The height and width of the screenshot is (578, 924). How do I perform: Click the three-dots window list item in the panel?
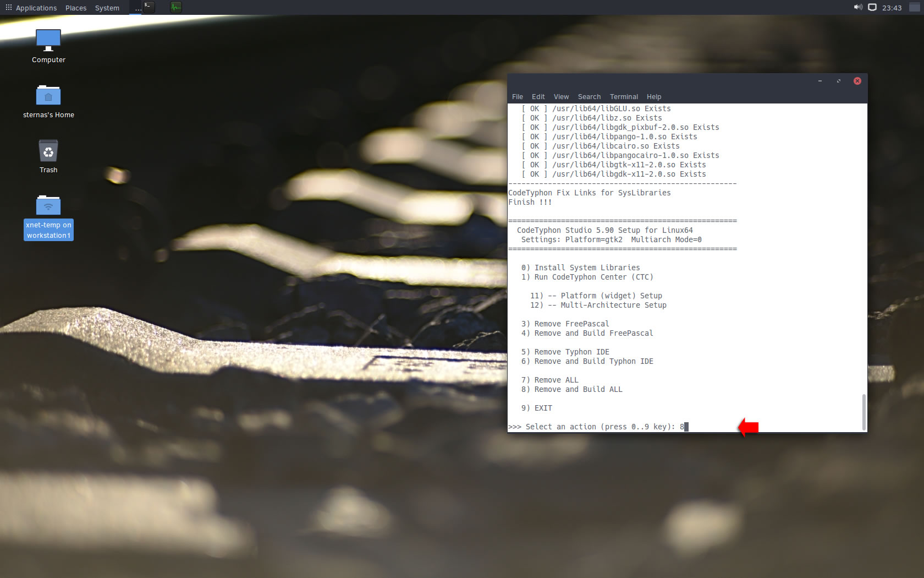coord(135,8)
